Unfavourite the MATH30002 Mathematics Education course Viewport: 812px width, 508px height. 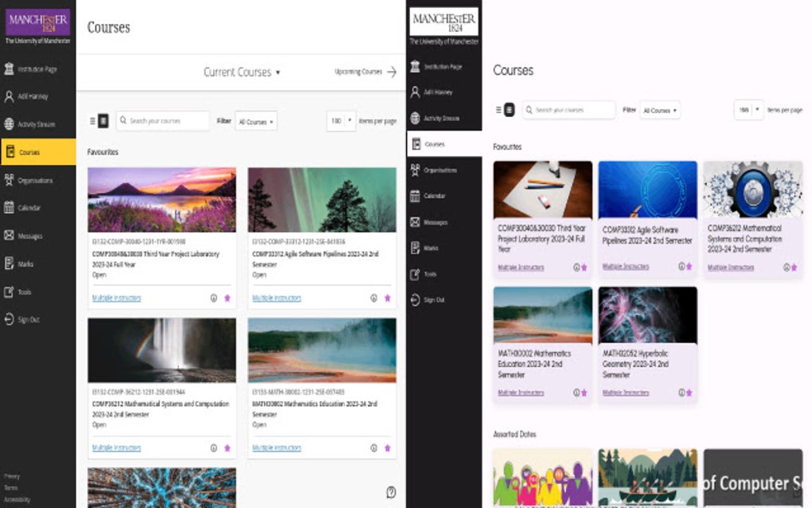tap(388, 447)
